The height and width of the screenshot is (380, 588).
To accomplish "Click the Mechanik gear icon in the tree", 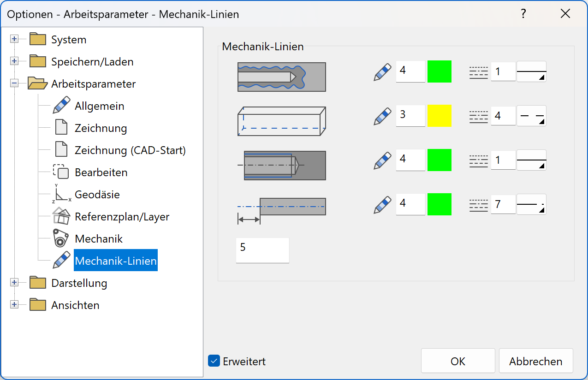I will [x=61, y=238].
